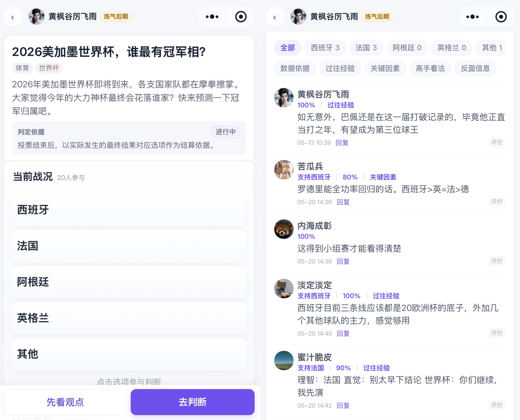Choose the 其他 option
Image resolution: width=520 pixels, height=420 pixels.
click(129, 354)
